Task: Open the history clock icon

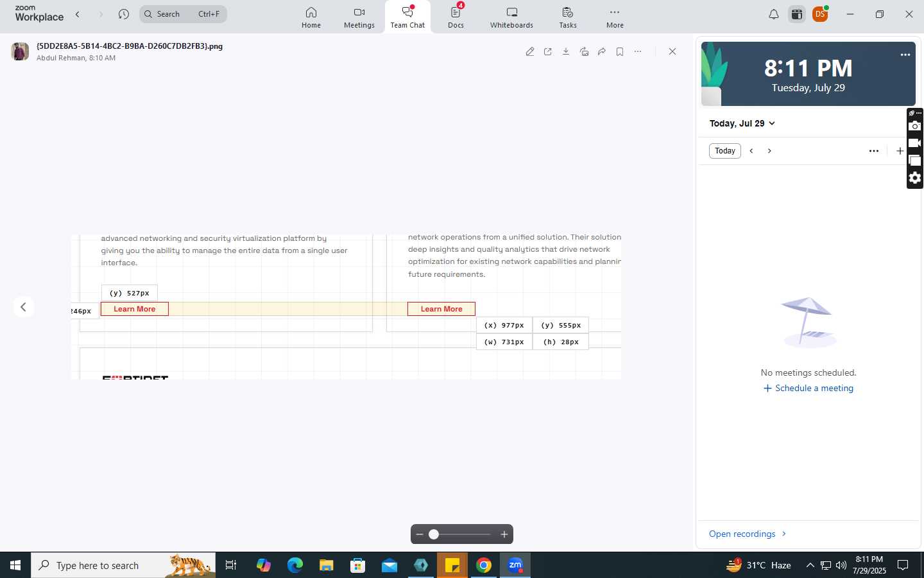Action: [x=124, y=14]
